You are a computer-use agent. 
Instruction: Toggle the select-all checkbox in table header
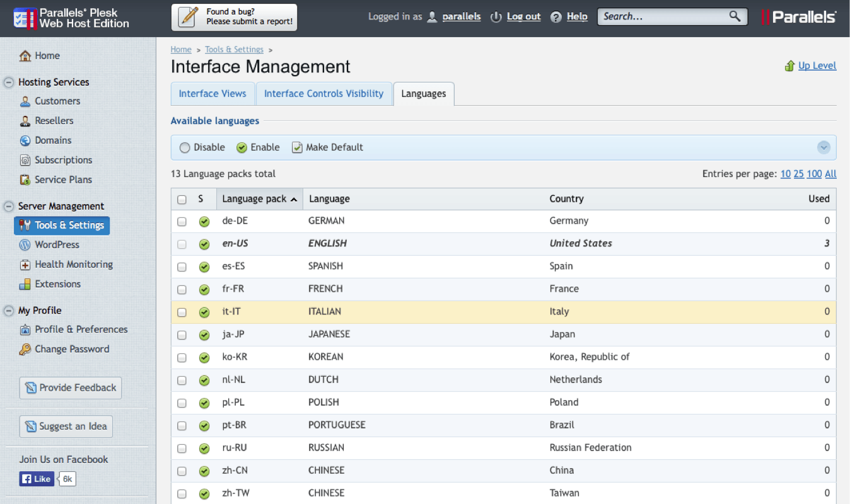pyautogui.click(x=182, y=200)
